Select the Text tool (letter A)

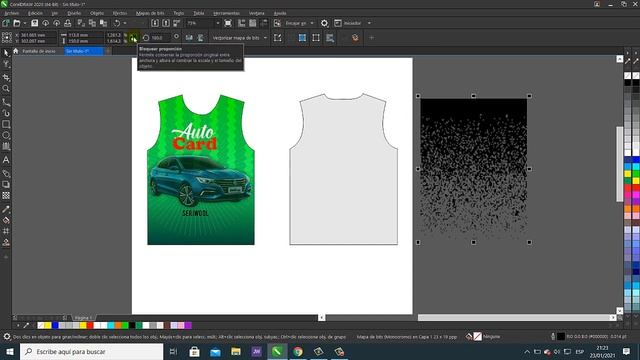(x=6, y=160)
